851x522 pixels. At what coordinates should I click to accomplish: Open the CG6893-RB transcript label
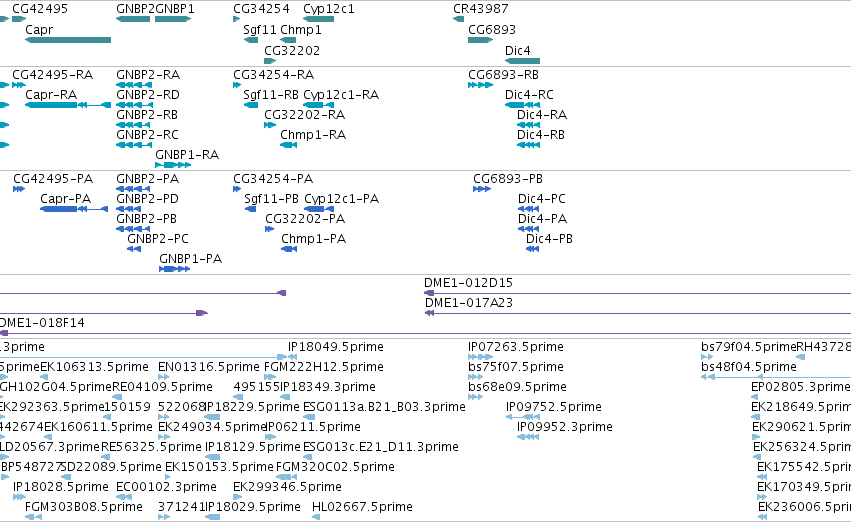pos(504,75)
